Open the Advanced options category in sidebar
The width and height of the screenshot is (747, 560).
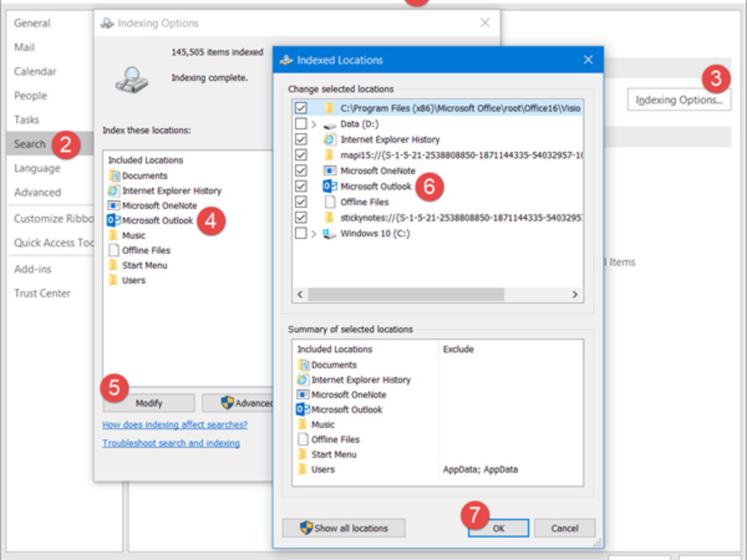pos(38,192)
